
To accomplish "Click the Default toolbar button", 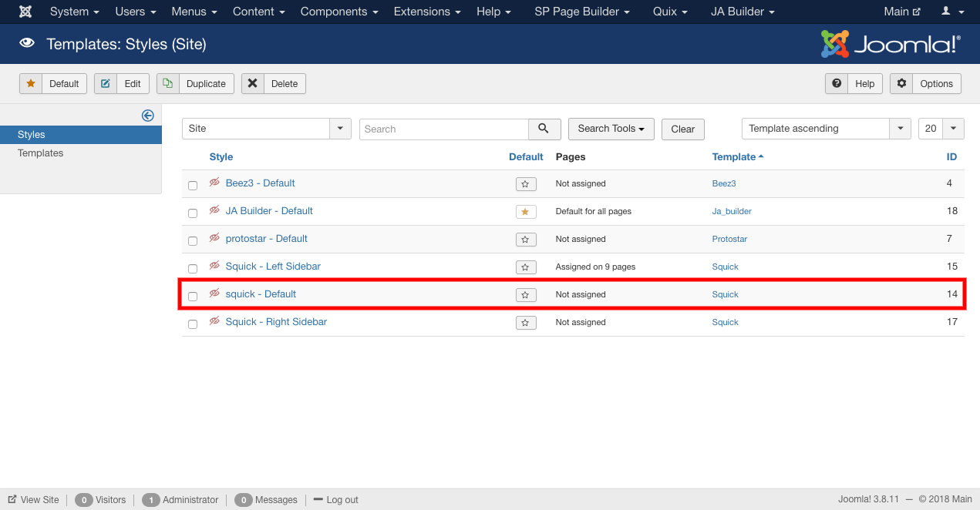I will pyautogui.click(x=53, y=83).
